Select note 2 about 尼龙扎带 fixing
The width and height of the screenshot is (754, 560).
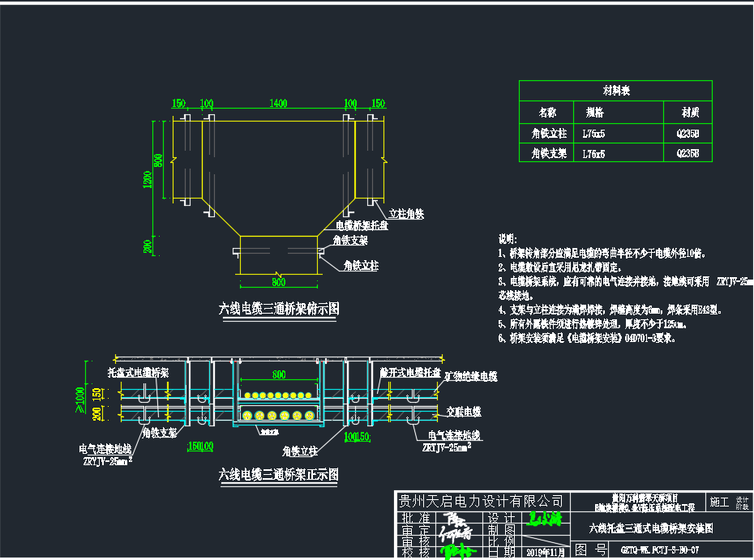pyautogui.click(x=559, y=267)
